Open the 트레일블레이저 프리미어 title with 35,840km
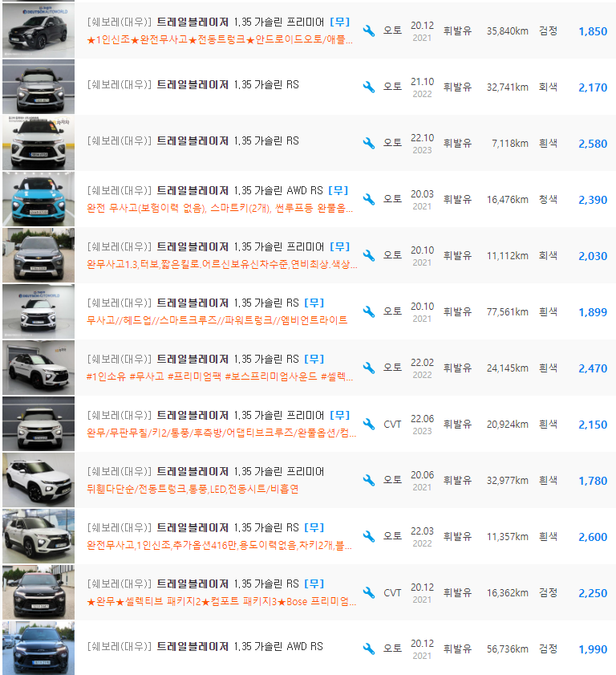The width and height of the screenshot is (616, 675). 205,22
